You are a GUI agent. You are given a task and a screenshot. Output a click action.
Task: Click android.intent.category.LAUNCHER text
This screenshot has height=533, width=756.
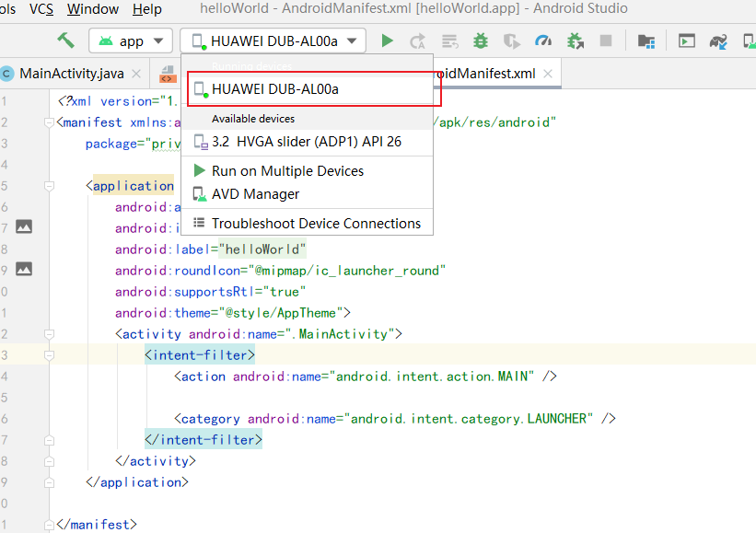468,419
